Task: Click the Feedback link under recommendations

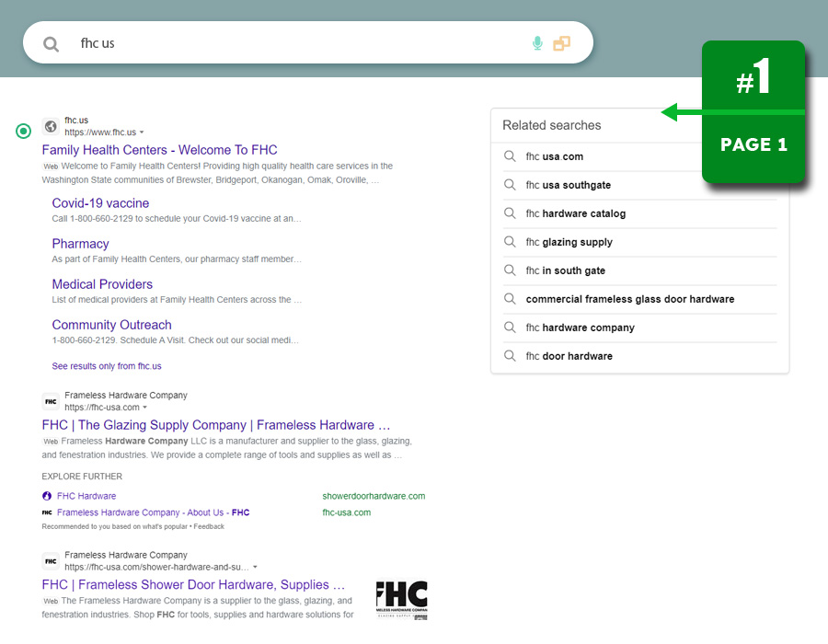Action: pyautogui.click(x=209, y=526)
